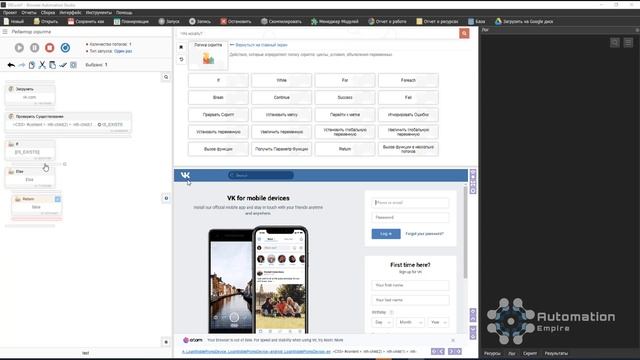Open the Сборка menu
Image resolution: width=640 pixels, height=360 pixels.
[48, 13]
